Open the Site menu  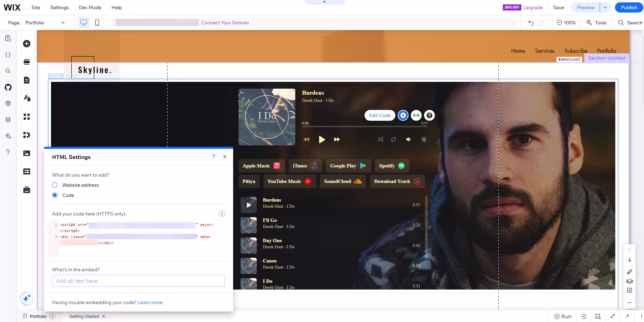click(36, 7)
